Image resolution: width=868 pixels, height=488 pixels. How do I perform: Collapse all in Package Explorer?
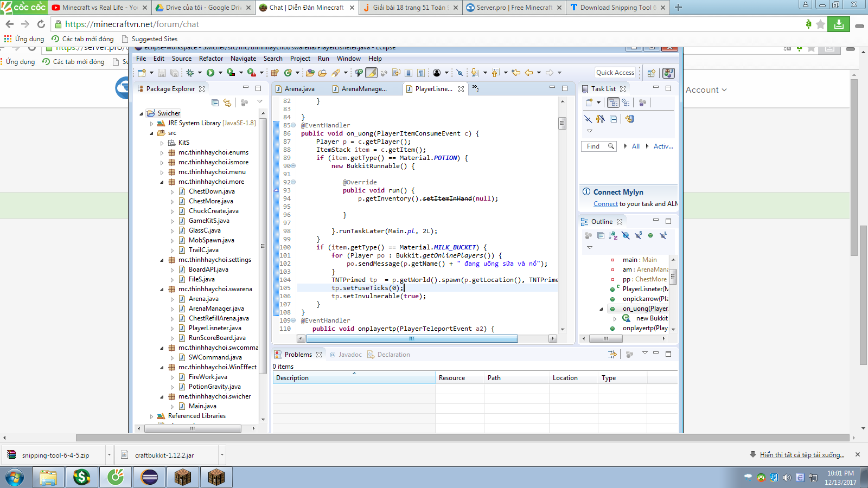pos(215,102)
